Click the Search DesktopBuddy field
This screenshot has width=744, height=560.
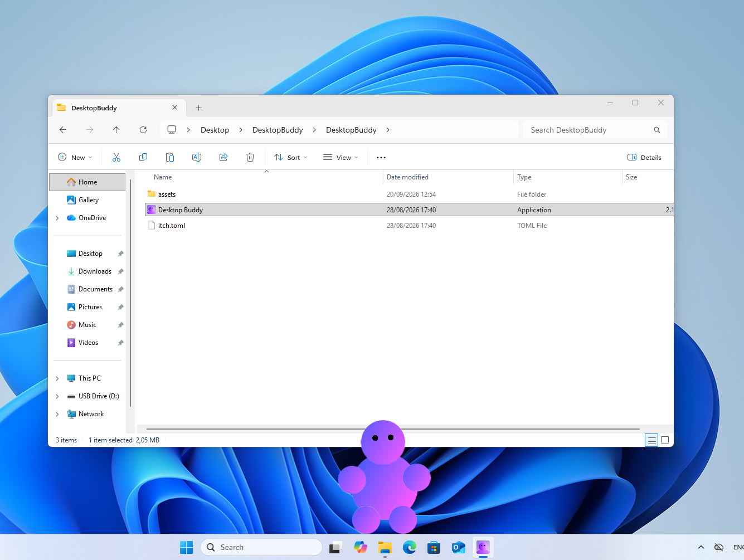tap(595, 130)
